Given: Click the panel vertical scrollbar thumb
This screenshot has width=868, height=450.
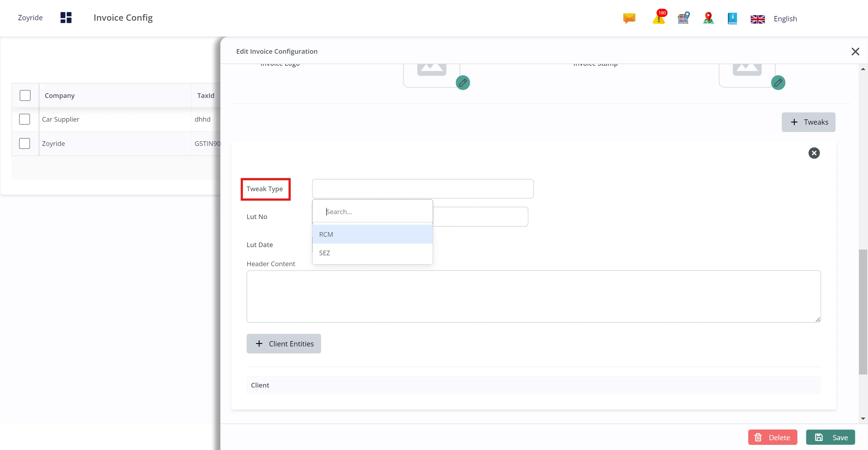Looking at the screenshot, I should pos(863,311).
